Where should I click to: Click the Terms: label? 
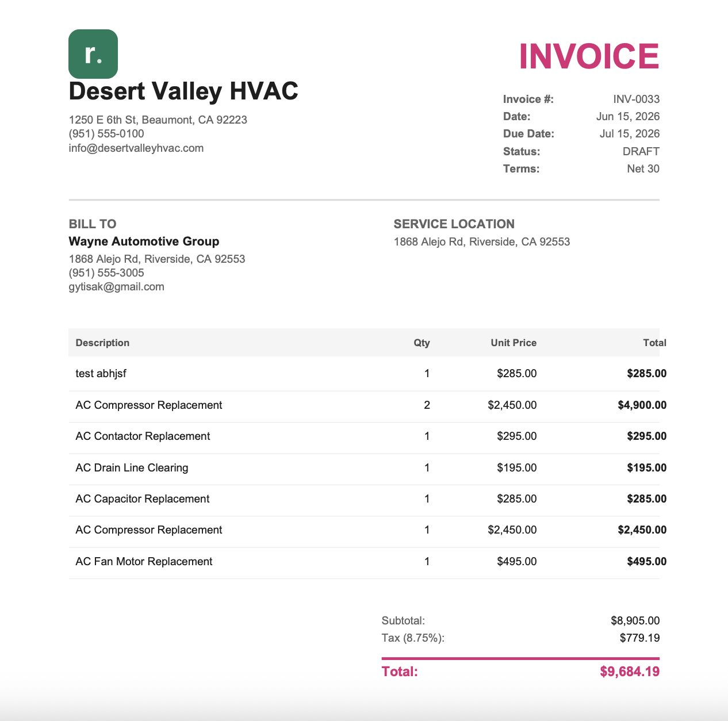521,169
